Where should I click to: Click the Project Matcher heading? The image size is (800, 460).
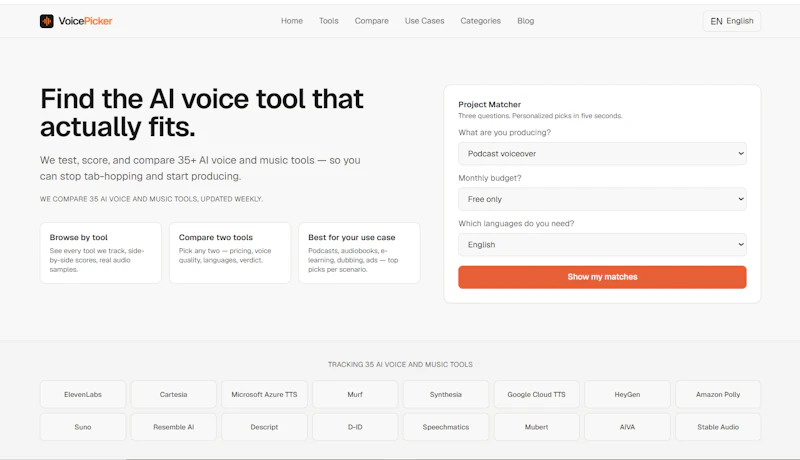point(489,105)
